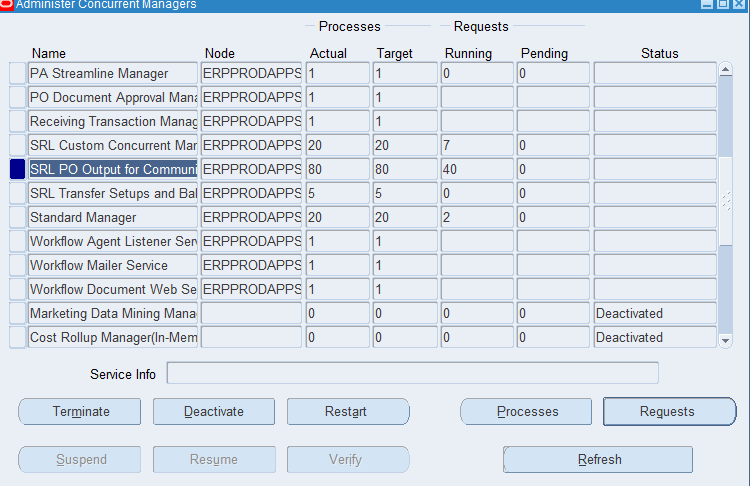Click the Receiving Transaction Manager row indicator
The width and height of the screenshot is (752, 486).
click(x=17, y=122)
